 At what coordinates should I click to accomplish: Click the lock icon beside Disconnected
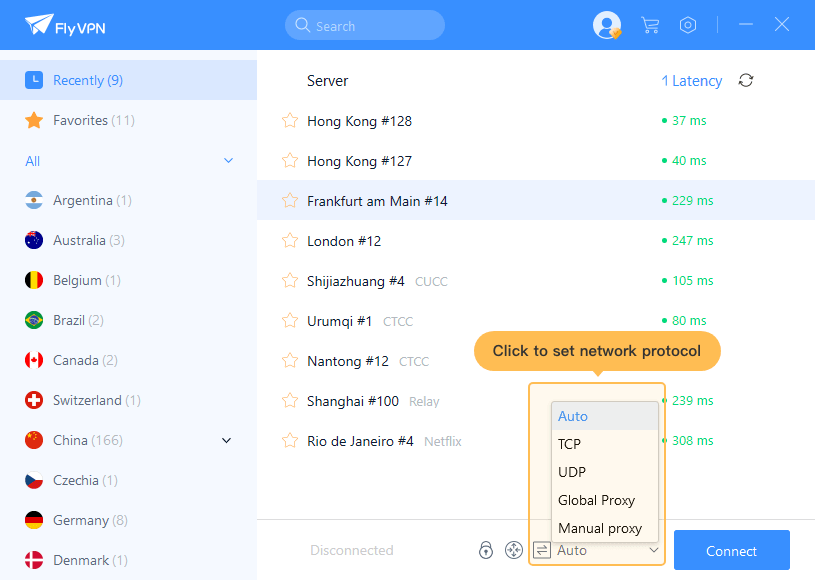(486, 550)
